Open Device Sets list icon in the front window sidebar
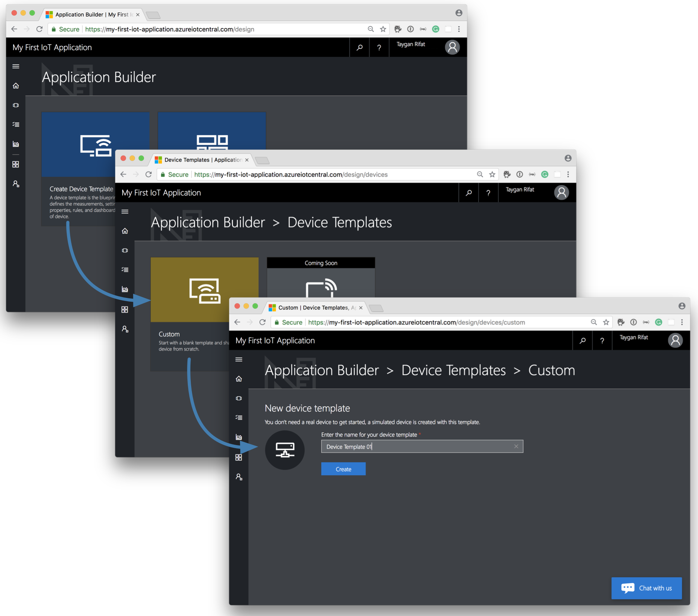This screenshot has height=616, width=698. (239, 417)
